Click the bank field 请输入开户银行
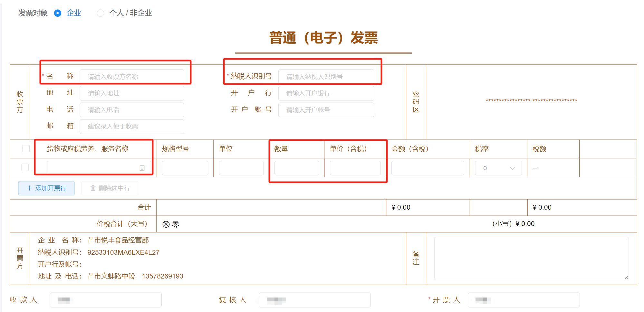Image resolution: width=644 pixels, height=312 pixels. [x=326, y=93]
